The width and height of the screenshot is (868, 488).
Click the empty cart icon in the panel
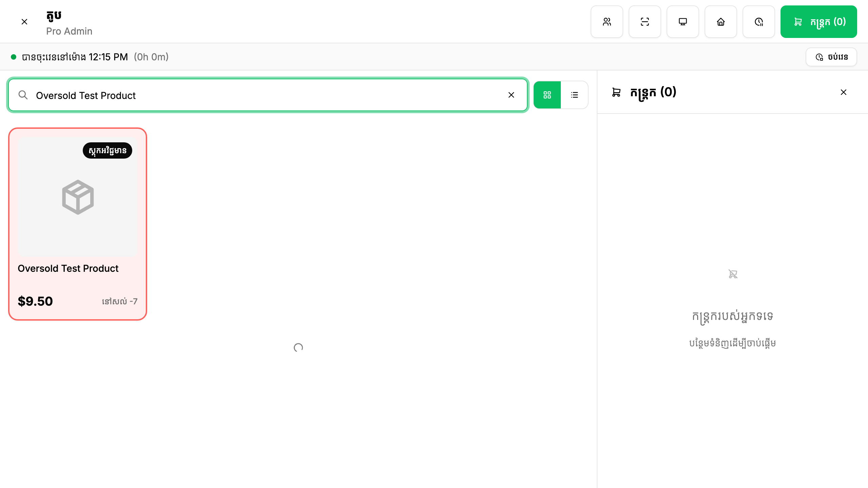coord(733,274)
